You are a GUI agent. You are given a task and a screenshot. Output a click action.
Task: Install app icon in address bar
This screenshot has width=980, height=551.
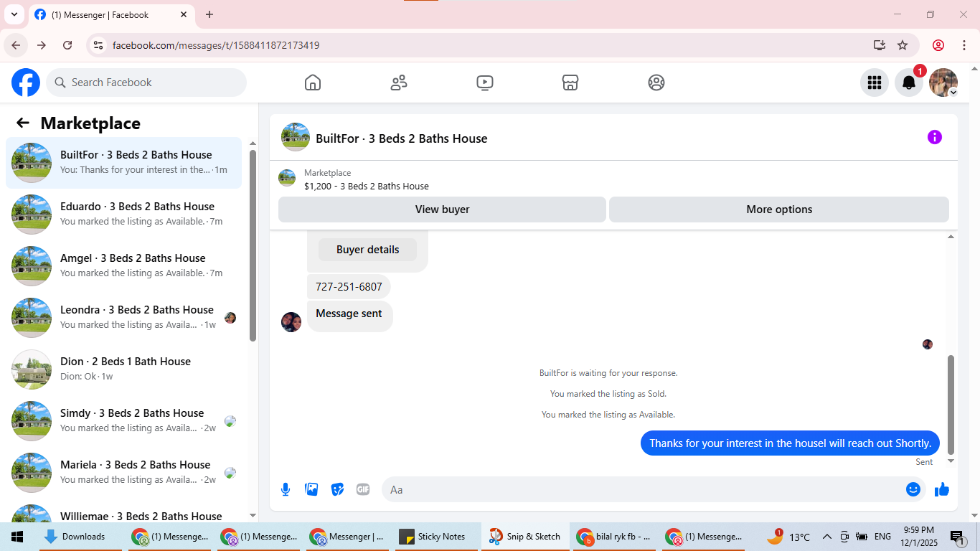(880, 45)
